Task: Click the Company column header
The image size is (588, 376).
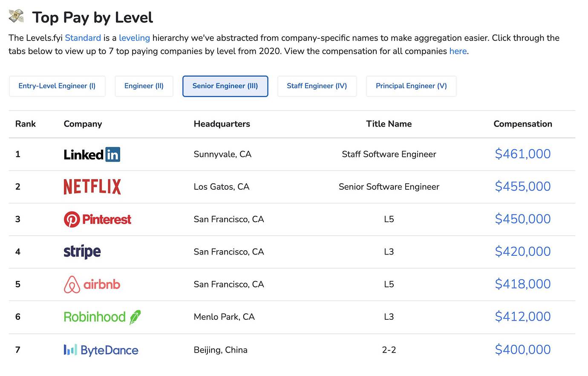Action: (83, 124)
